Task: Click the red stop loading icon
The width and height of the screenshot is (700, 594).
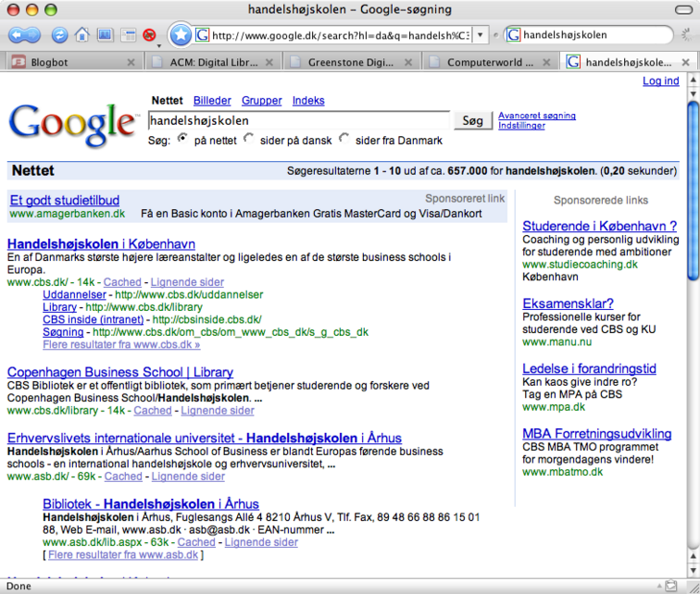Action: tap(149, 35)
